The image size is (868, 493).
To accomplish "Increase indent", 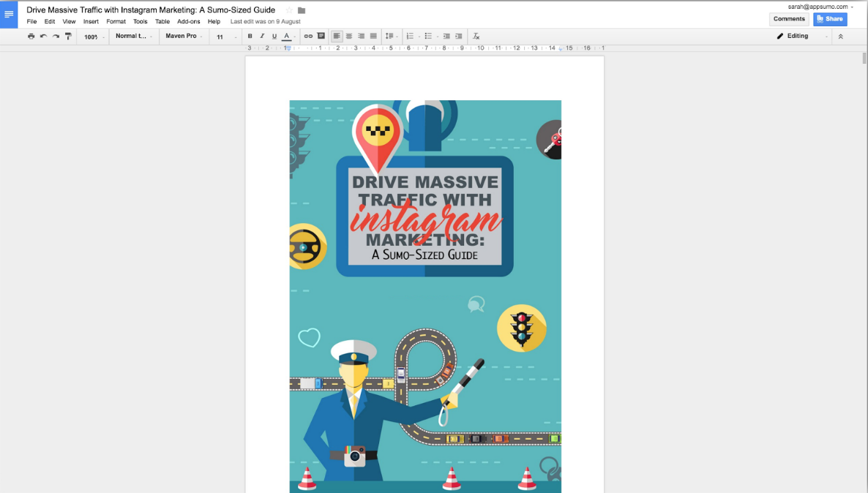I will point(459,37).
